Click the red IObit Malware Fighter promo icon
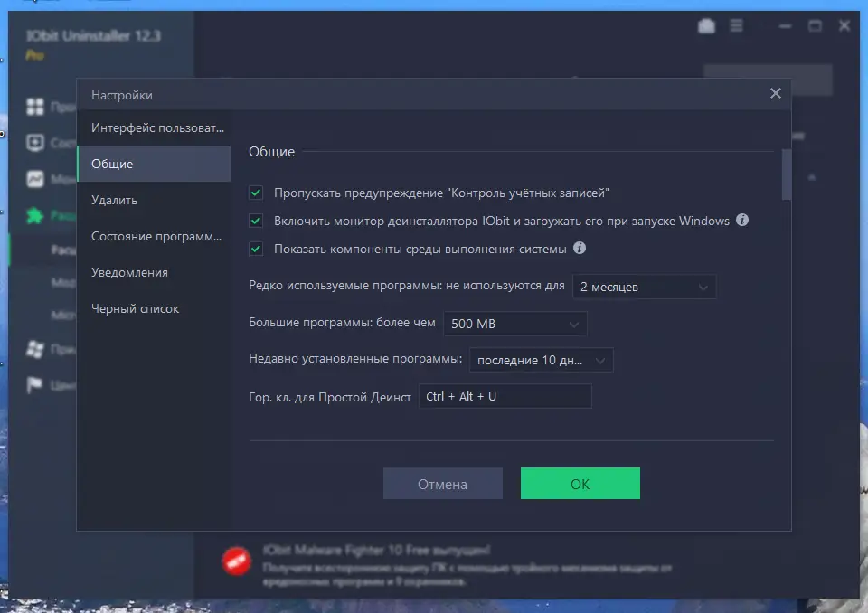Viewport: 868px width, 613px height. [236, 561]
